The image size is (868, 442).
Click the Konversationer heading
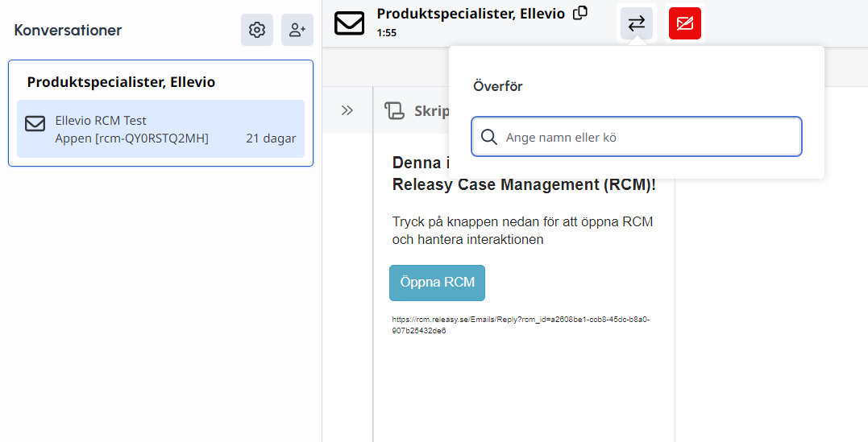coord(68,30)
